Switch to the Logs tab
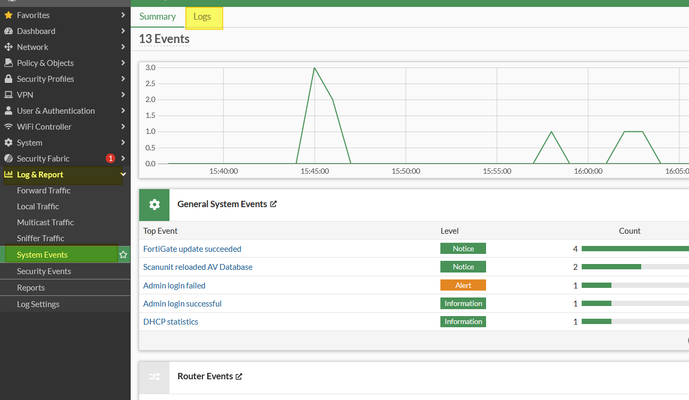This screenshot has height=400, width=689. tap(203, 16)
